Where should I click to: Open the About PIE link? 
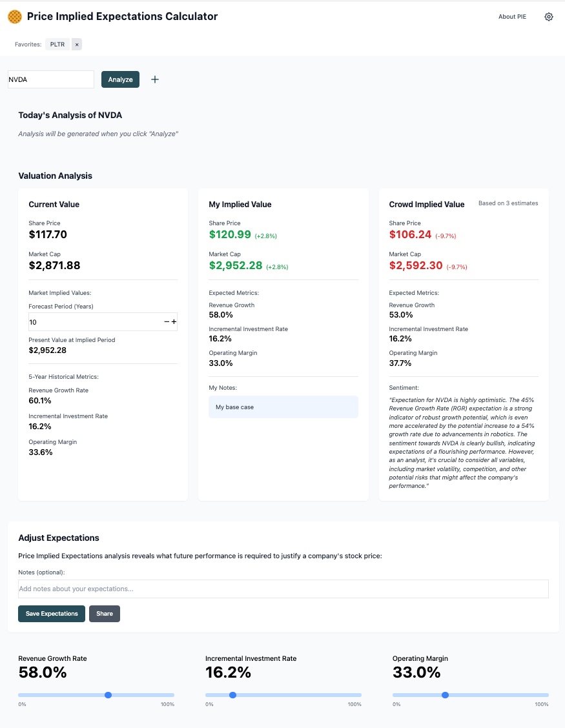click(x=512, y=17)
